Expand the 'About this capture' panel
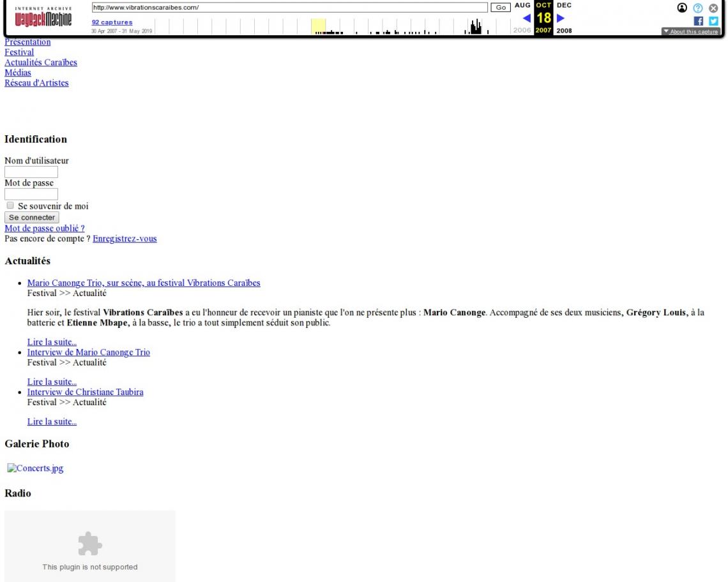 [691, 31]
